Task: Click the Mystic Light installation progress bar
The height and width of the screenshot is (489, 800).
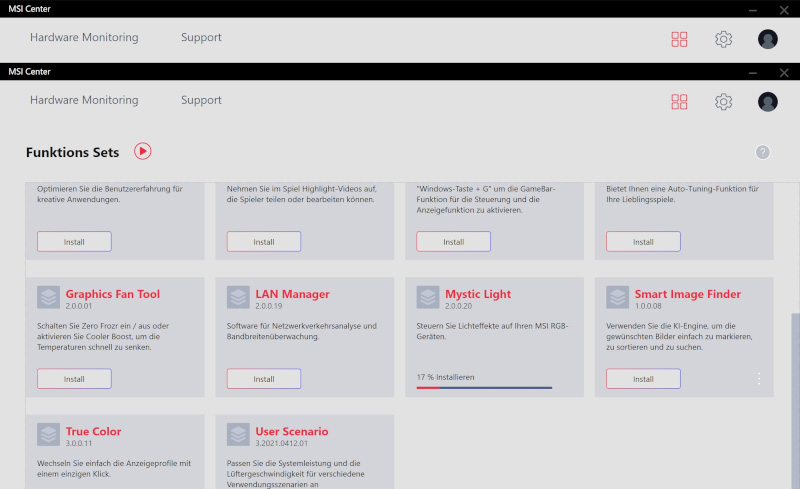Action: pos(484,388)
